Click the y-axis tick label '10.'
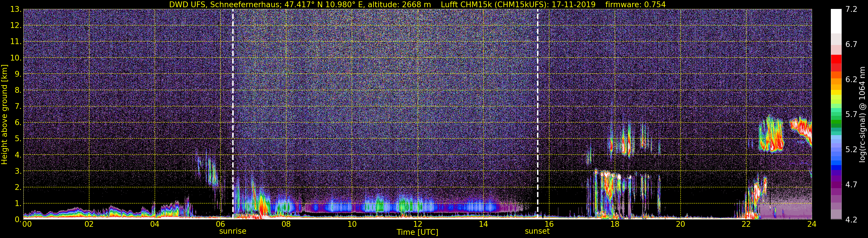 pos(16,58)
